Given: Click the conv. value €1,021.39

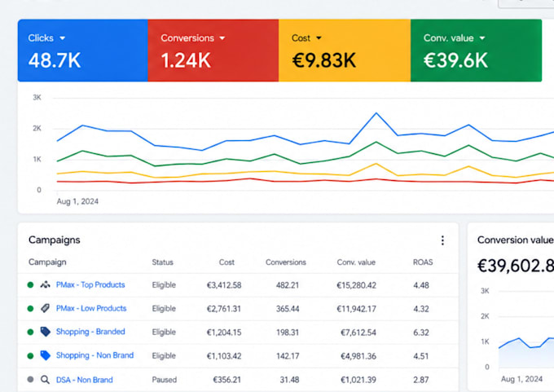Looking at the screenshot, I should pyautogui.click(x=358, y=380).
